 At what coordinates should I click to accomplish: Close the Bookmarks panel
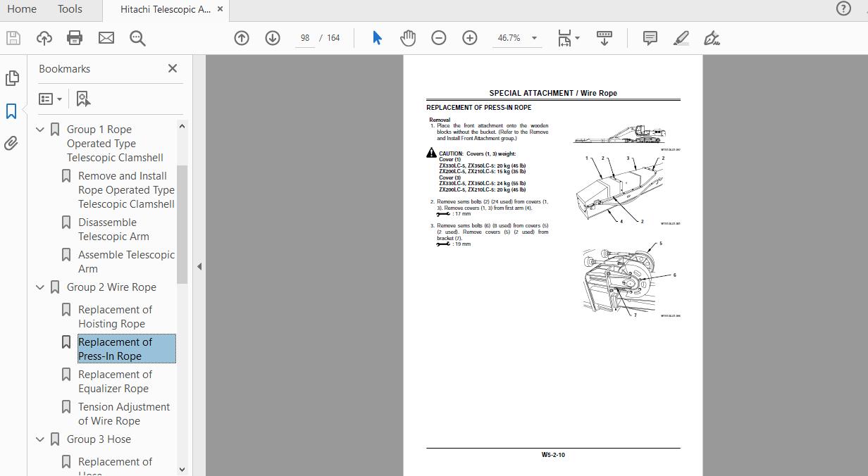tap(173, 68)
